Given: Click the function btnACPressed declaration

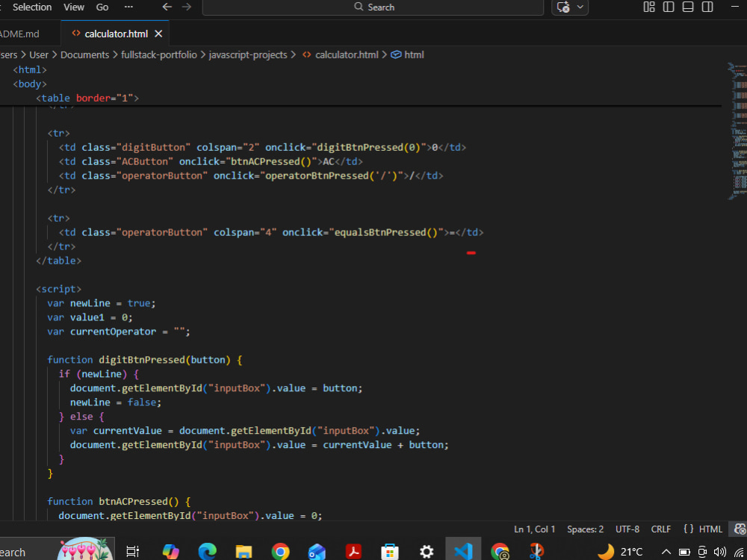Looking at the screenshot, I should click(119, 502).
